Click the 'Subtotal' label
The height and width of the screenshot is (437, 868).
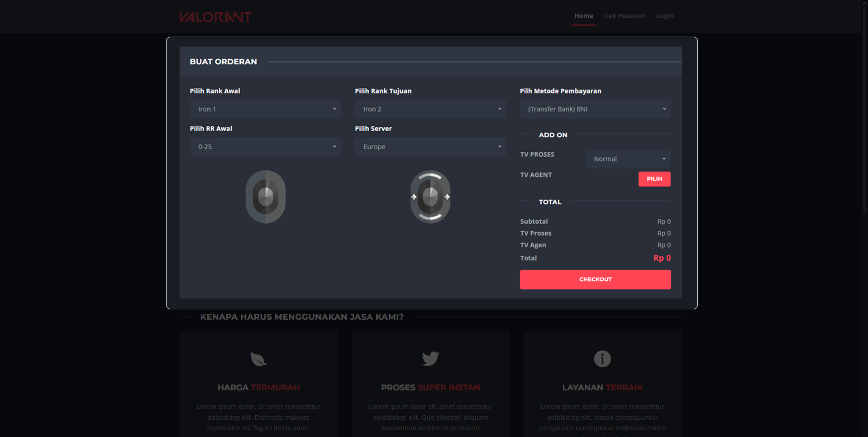tap(534, 221)
